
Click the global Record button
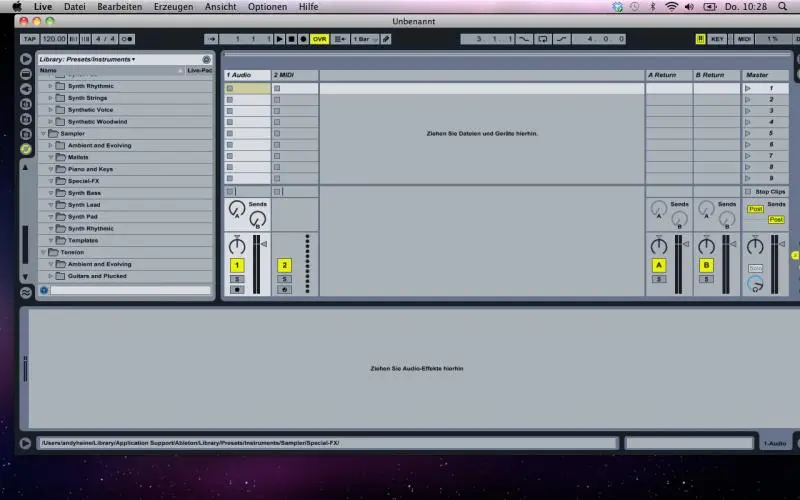pos(303,39)
